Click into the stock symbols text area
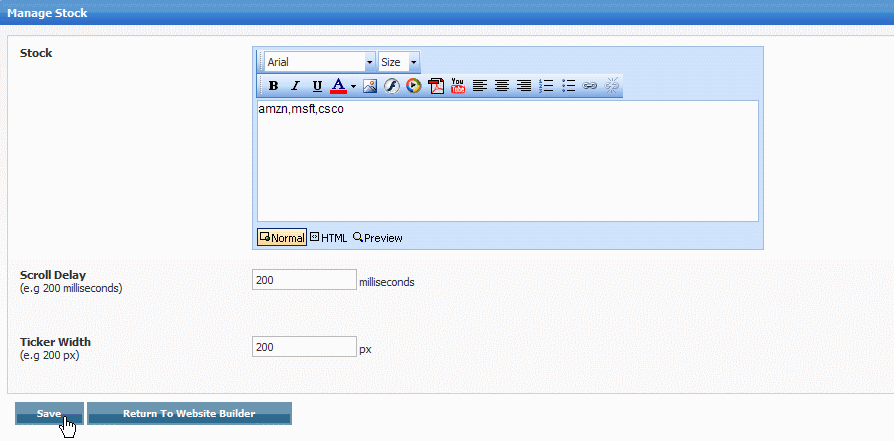This screenshot has width=894, height=441. coord(507,161)
